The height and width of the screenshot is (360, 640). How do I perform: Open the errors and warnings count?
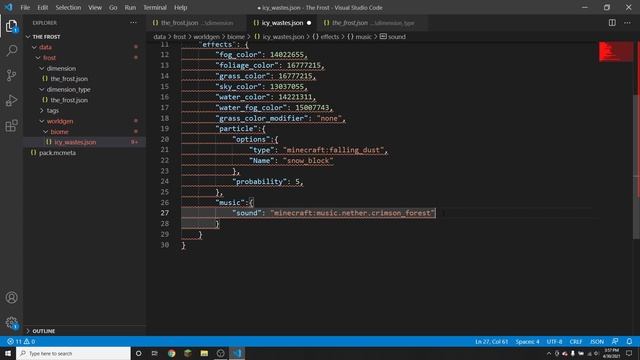pos(21,341)
